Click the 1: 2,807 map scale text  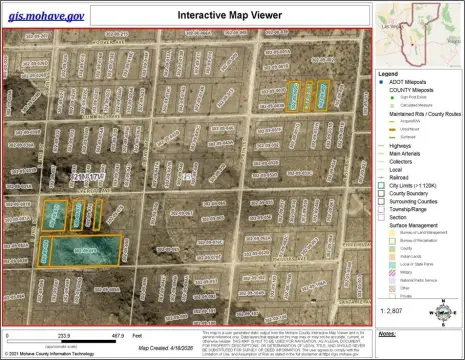coord(391,311)
